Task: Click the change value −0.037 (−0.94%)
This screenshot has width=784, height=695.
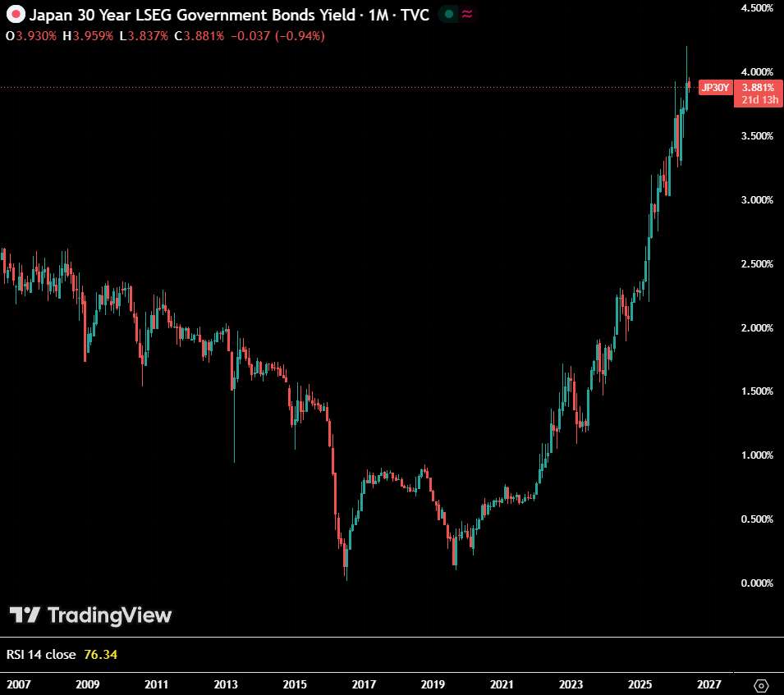Action: click(x=277, y=36)
